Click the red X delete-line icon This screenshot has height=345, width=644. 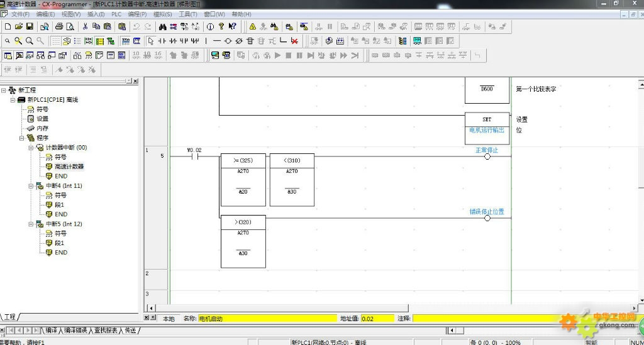(x=294, y=41)
